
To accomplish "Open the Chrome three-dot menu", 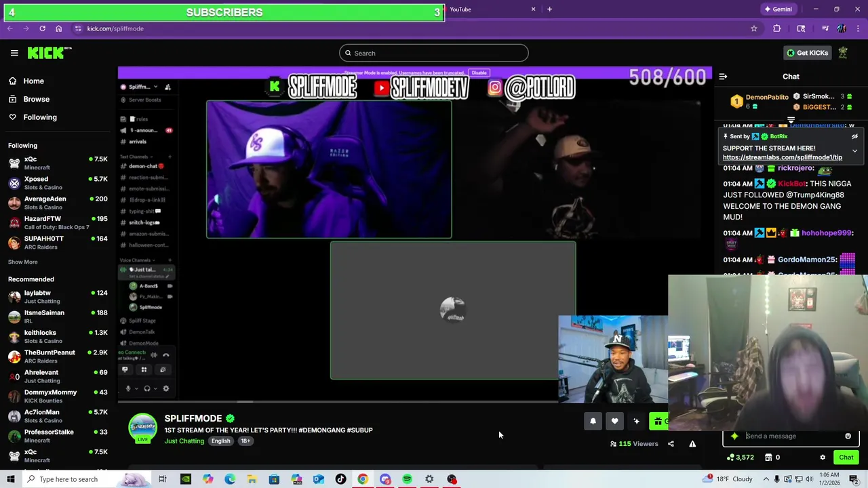I will pos(859,28).
